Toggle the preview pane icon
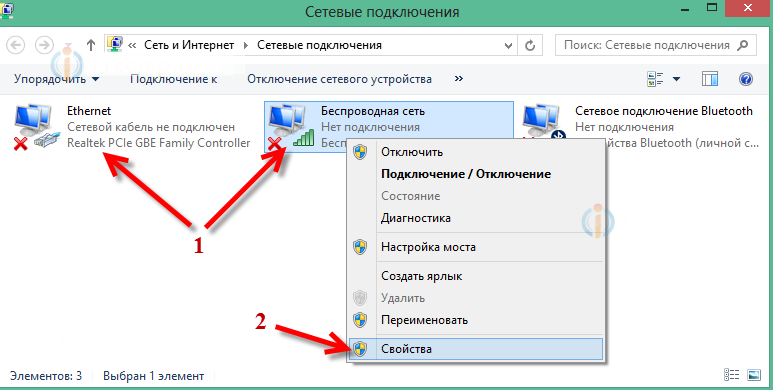The height and width of the screenshot is (390, 773). pyautogui.click(x=709, y=79)
